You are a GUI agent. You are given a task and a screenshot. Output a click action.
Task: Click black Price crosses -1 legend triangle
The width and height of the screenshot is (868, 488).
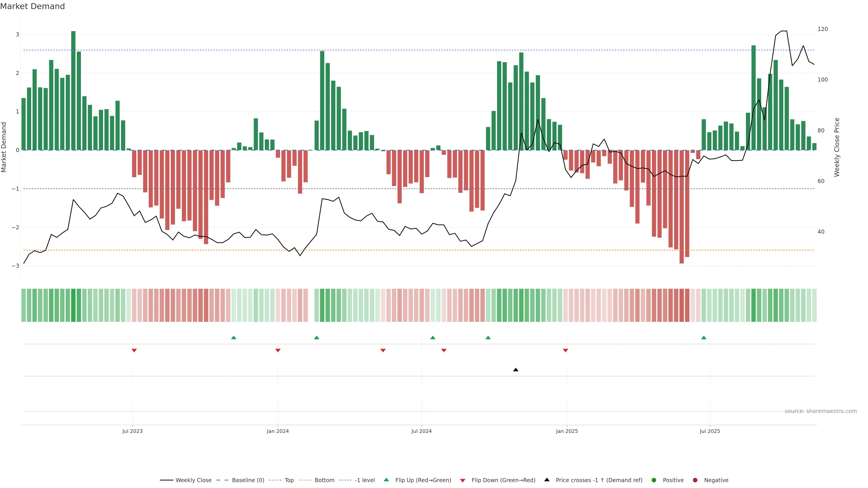pyautogui.click(x=547, y=480)
